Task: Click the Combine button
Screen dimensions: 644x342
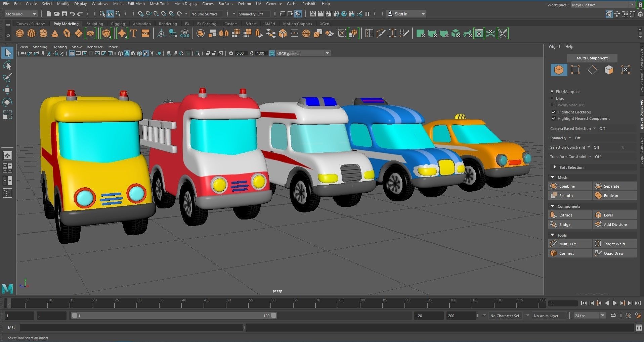Action: (570, 186)
